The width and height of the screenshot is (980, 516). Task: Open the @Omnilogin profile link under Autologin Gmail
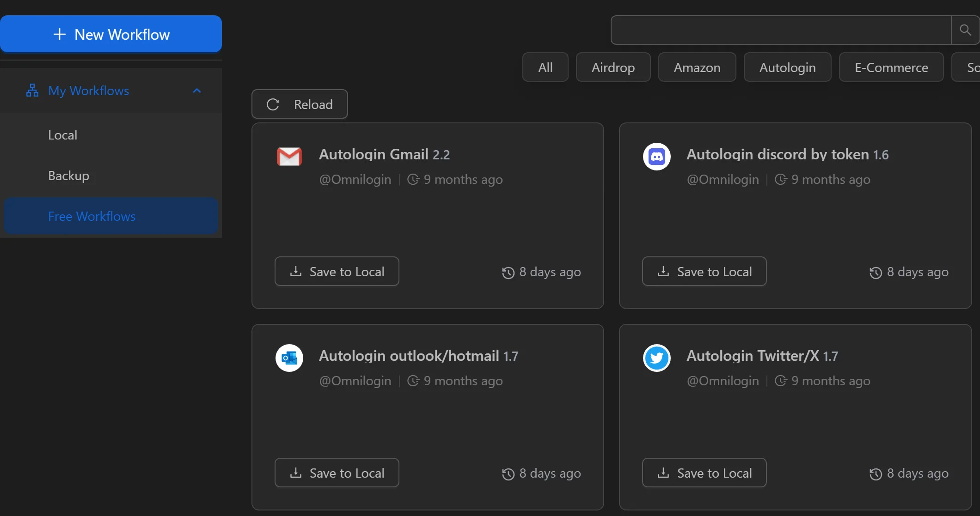click(x=355, y=180)
